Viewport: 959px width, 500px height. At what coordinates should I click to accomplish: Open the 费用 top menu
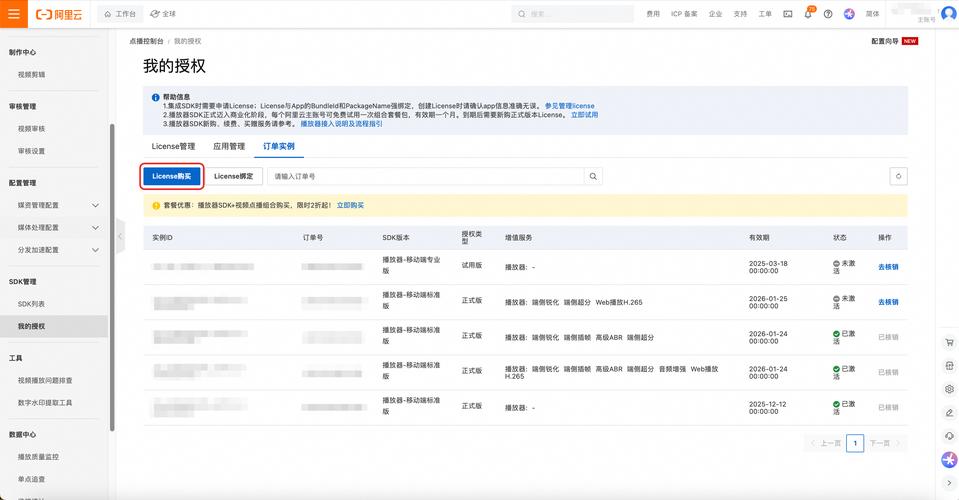(x=653, y=14)
